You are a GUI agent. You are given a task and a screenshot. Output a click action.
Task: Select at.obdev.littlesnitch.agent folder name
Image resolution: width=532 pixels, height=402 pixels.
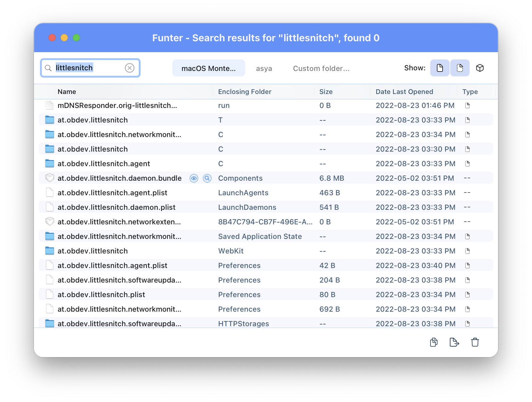click(104, 164)
